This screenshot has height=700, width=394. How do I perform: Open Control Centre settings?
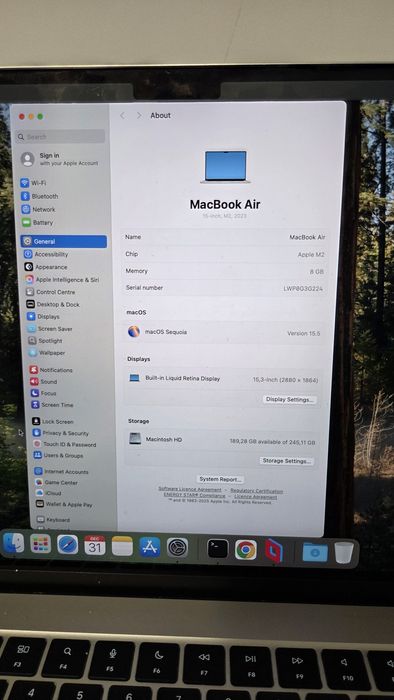click(50, 292)
